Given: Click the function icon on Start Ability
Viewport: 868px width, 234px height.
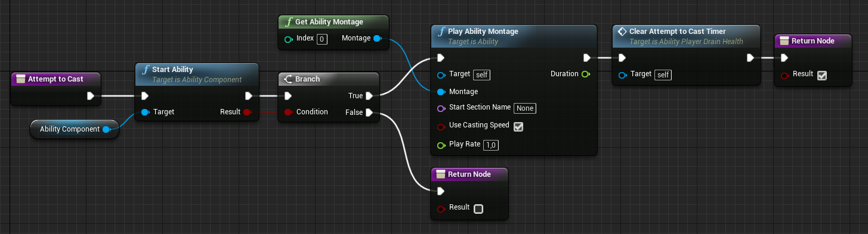Looking at the screenshot, I should (x=146, y=70).
